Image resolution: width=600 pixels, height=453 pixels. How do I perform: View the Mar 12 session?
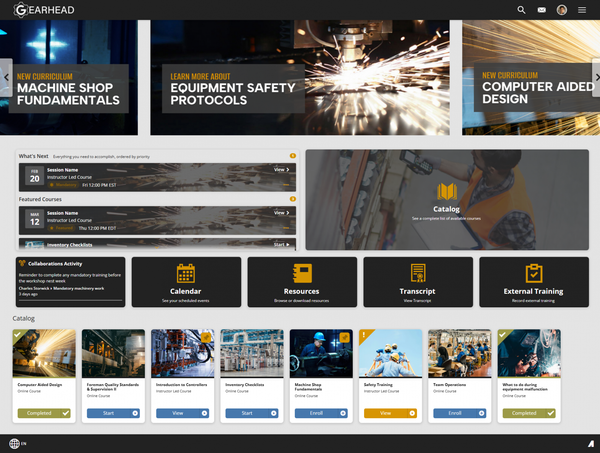point(282,213)
